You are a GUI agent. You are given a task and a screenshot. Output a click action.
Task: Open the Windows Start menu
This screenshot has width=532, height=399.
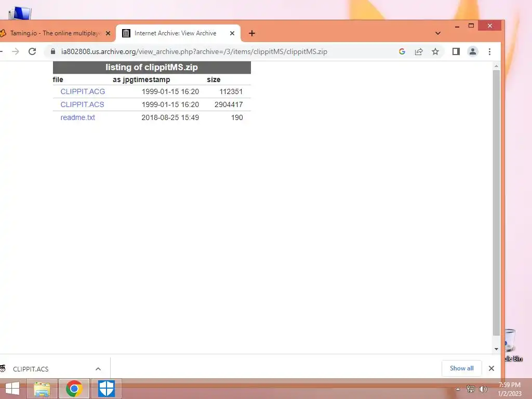pos(12,389)
